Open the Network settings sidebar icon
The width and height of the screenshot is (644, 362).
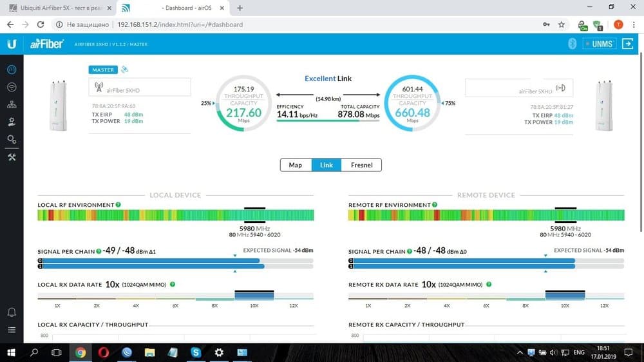click(x=12, y=104)
